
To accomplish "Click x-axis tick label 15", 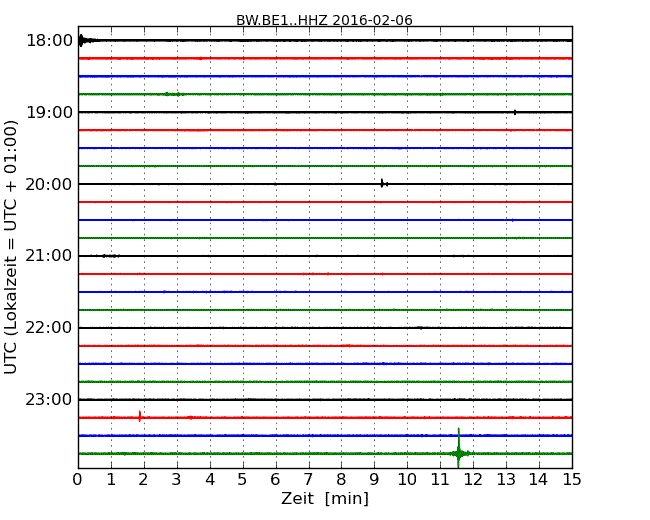I will [x=572, y=480].
